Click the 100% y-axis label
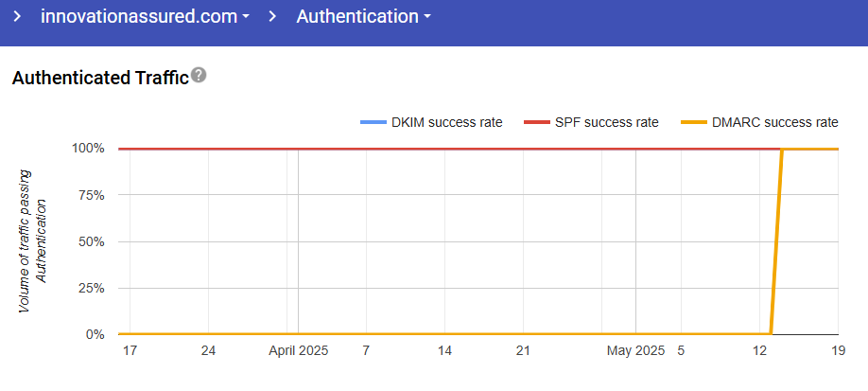This screenshot has height=391, width=868. [x=87, y=149]
